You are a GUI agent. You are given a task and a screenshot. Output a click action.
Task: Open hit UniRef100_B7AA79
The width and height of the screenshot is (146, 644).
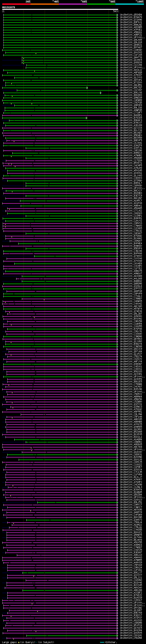(x=131, y=17)
